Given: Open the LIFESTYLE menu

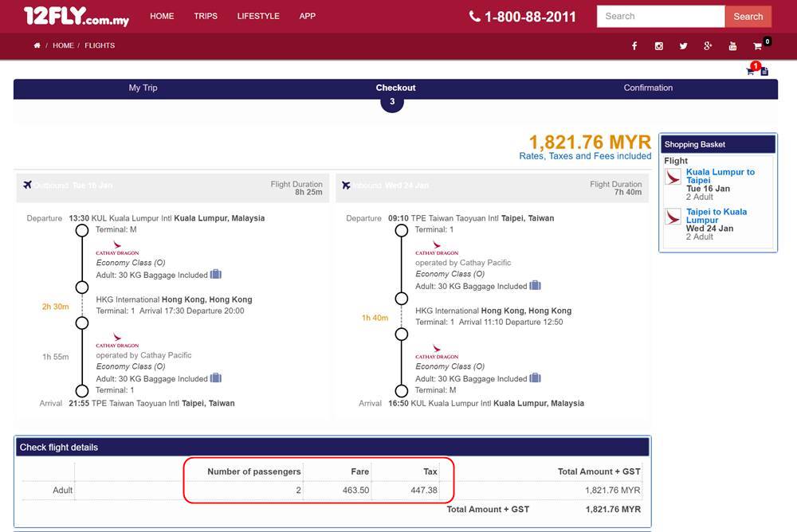Looking at the screenshot, I should (x=258, y=16).
